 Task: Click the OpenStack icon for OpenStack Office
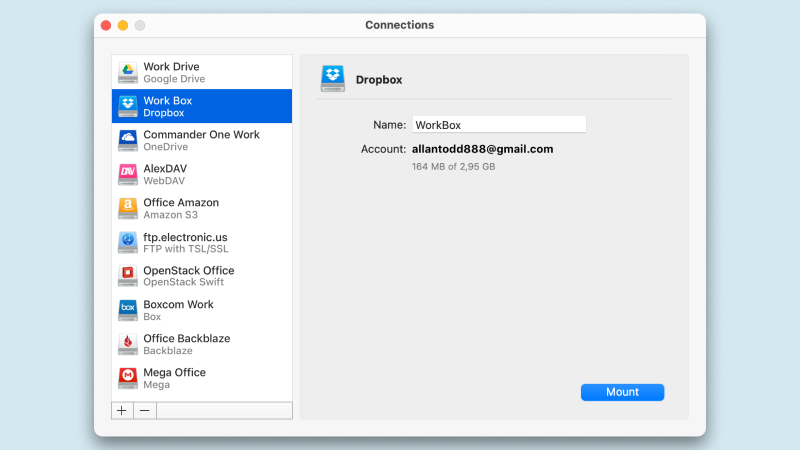click(x=128, y=276)
